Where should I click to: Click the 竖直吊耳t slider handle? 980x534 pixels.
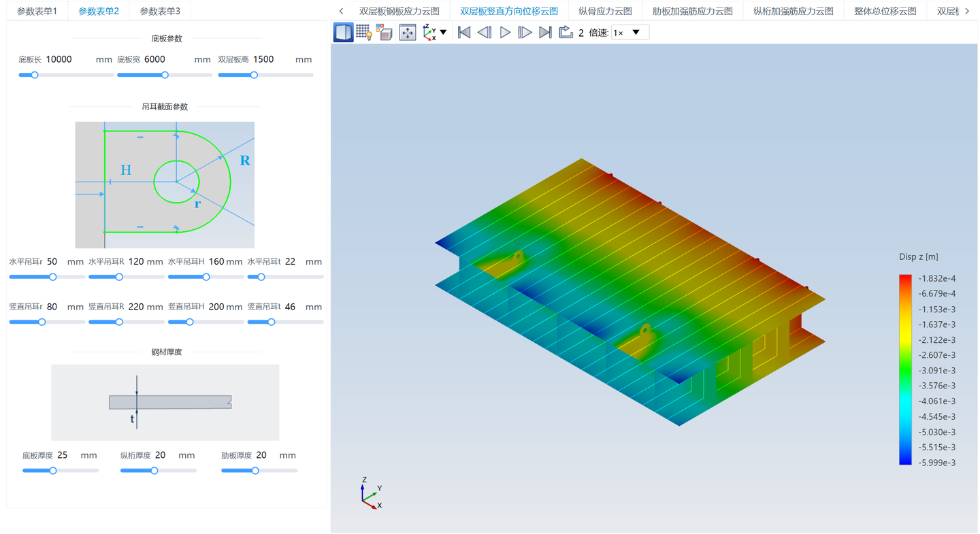click(x=271, y=322)
